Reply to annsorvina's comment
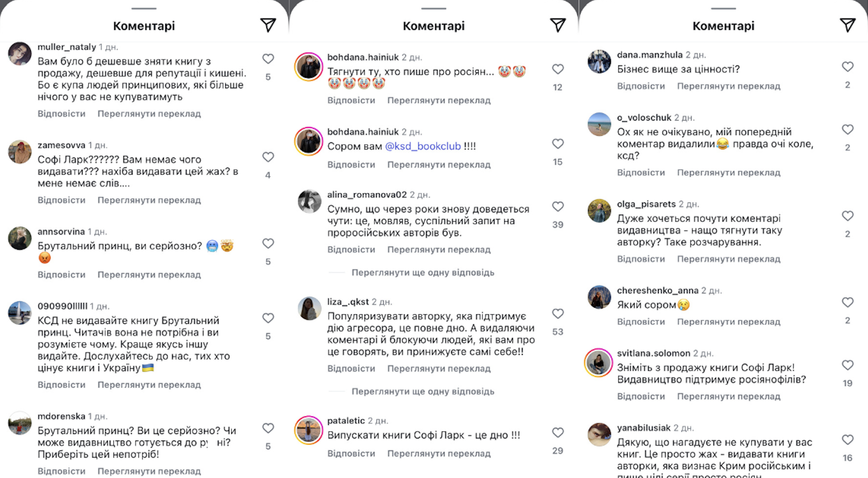868x478 pixels. [x=62, y=275]
